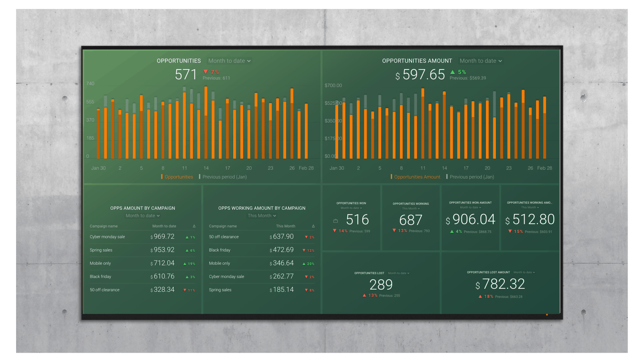The image size is (644, 362).
Task: Expand This Month dropdown for Opps Working Amount by Campaign
Action: tap(262, 216)
